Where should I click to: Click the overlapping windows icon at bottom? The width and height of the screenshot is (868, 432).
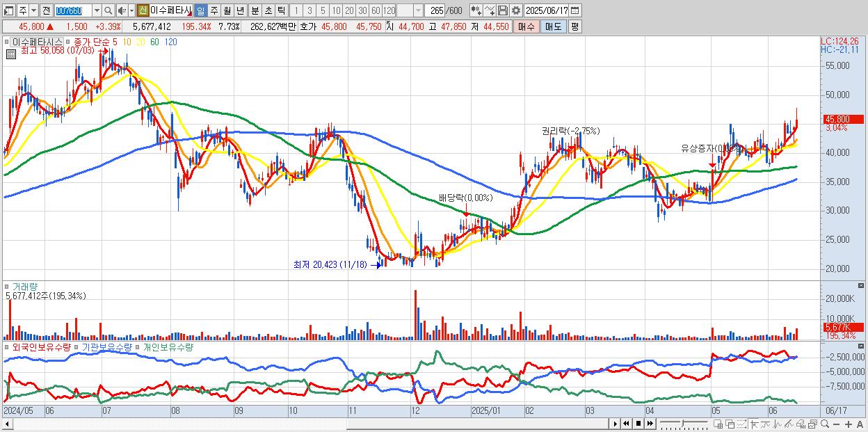pyautogui.click(x=730, y=424)
